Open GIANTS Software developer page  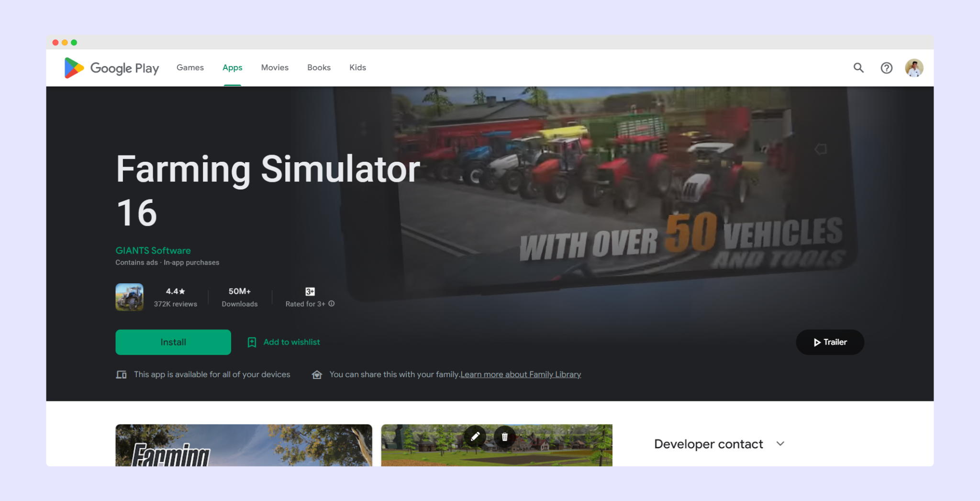click(153, 250)
